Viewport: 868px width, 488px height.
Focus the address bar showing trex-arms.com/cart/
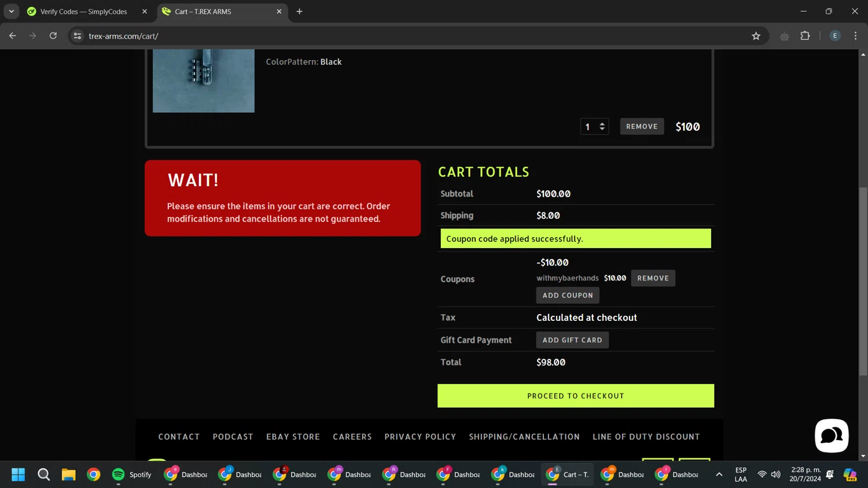tap(417, 36)
